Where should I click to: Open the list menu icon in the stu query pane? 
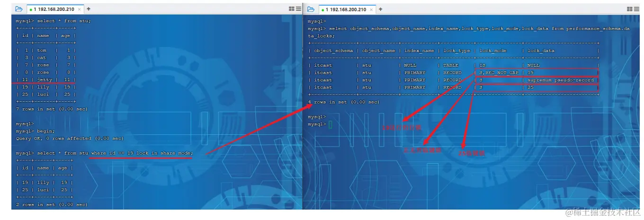[298, 9]
